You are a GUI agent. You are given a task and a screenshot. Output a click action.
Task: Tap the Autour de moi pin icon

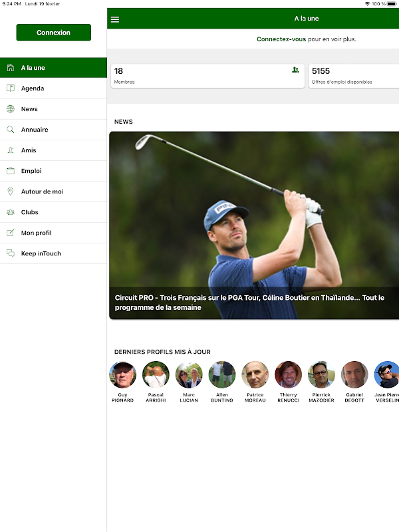coord(11,192)
